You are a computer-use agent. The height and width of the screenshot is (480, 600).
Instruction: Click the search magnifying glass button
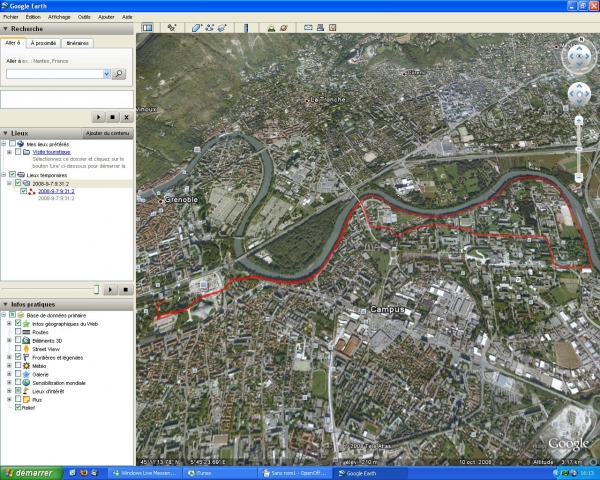119,73
